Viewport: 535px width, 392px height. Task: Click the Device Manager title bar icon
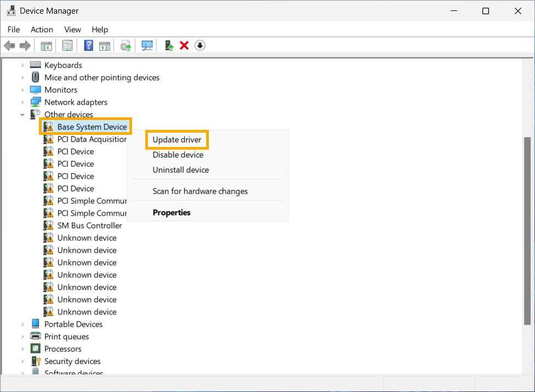pos(11,10)
